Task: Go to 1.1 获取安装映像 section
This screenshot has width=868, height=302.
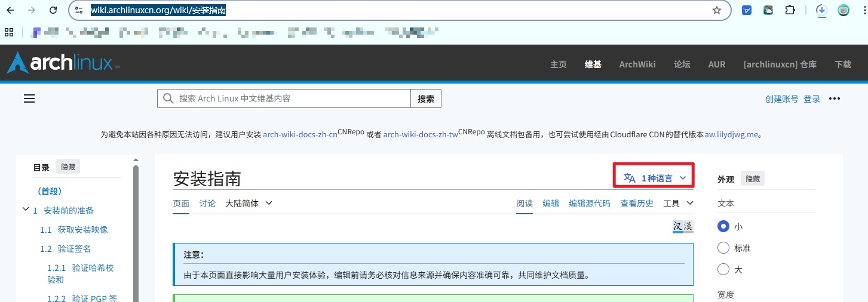Action: (74, 230)
